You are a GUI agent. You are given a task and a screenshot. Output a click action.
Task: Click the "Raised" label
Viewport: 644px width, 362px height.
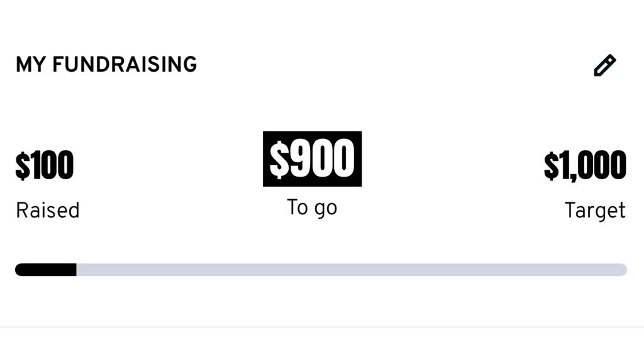pyautogui.click(x=48, y=210)
